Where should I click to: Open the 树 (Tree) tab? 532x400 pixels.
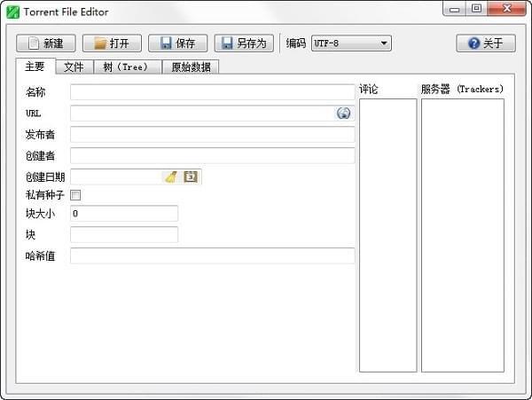pos(128,67)
